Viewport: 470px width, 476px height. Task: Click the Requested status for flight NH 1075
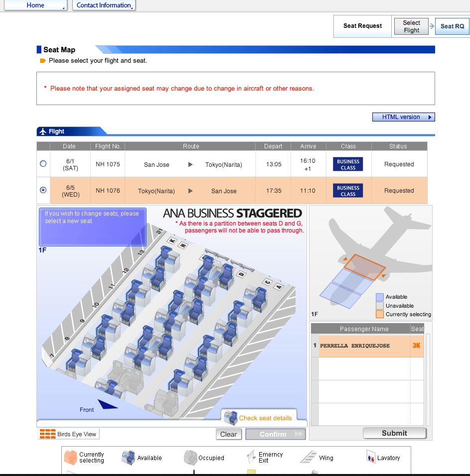tap(399, 164)
